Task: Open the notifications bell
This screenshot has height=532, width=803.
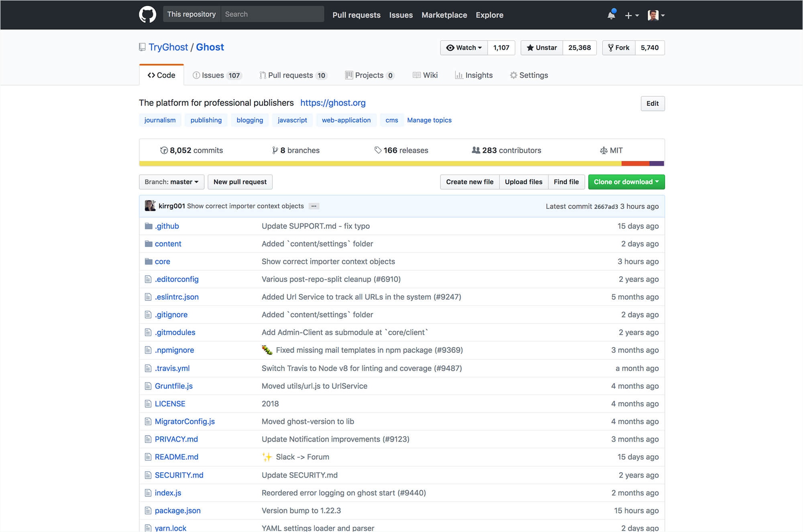Action: pyautogui.click(x=611, y=15)
